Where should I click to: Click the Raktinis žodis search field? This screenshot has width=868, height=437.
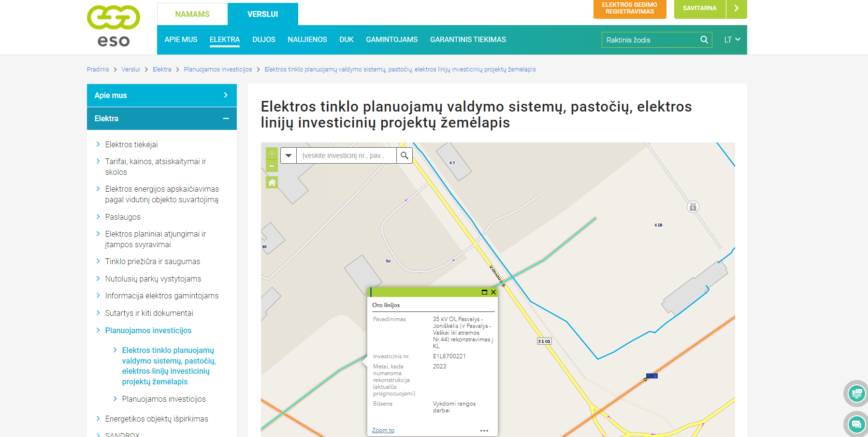(x=650, y=40)
